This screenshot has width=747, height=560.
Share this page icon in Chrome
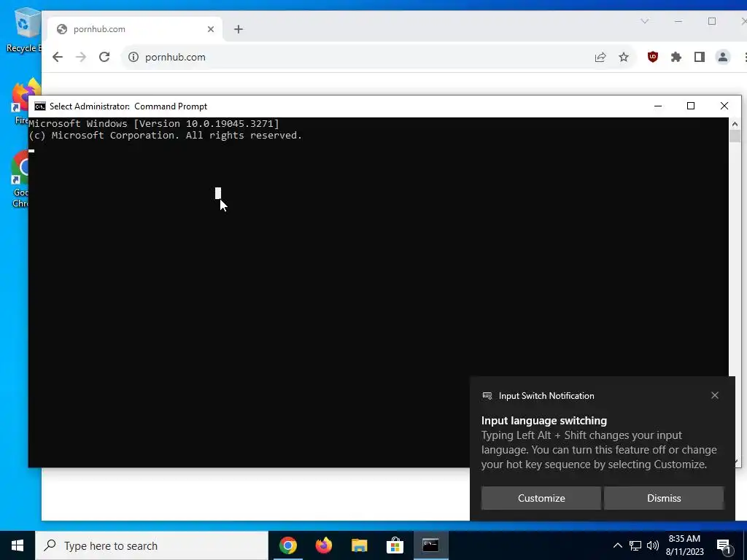pos(600,57)
